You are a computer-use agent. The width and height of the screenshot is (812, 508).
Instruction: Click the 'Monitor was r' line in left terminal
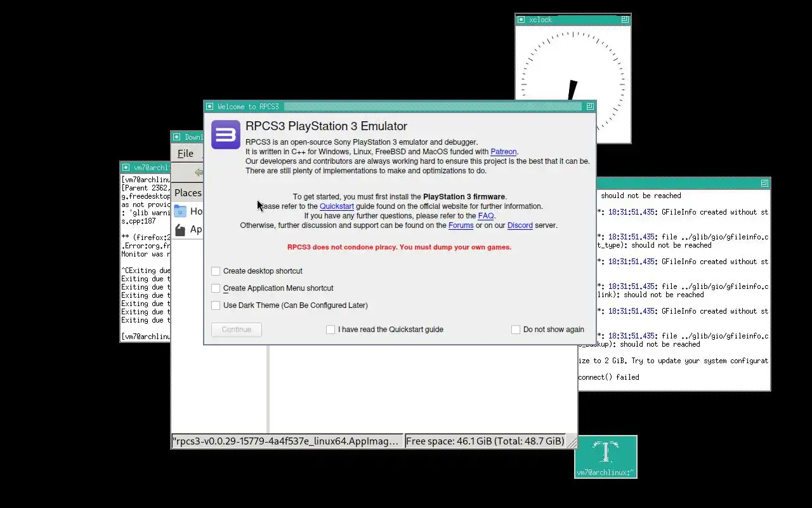[146, 254]
